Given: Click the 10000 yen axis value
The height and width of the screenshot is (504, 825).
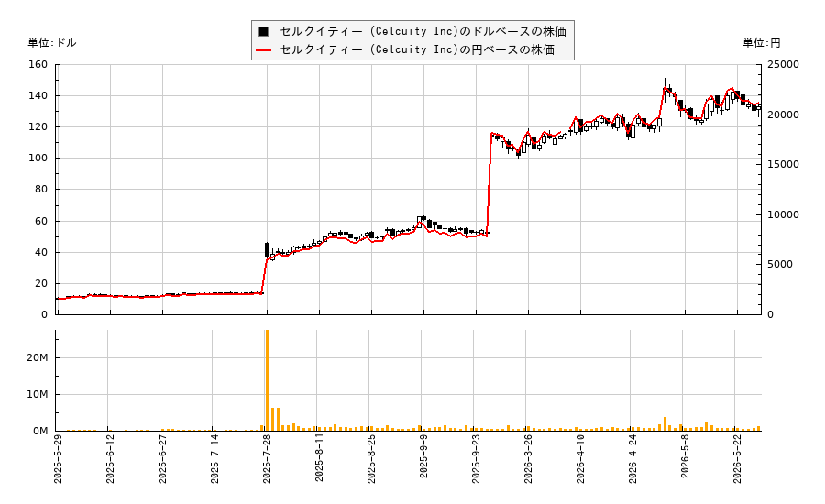Looking at the screenshot, I should (783, 214).
